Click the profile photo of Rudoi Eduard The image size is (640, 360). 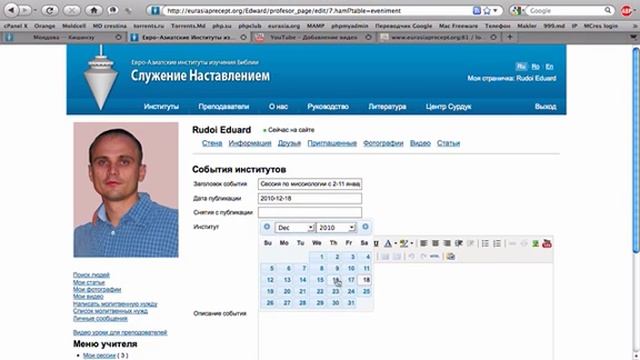click(126, 190)
